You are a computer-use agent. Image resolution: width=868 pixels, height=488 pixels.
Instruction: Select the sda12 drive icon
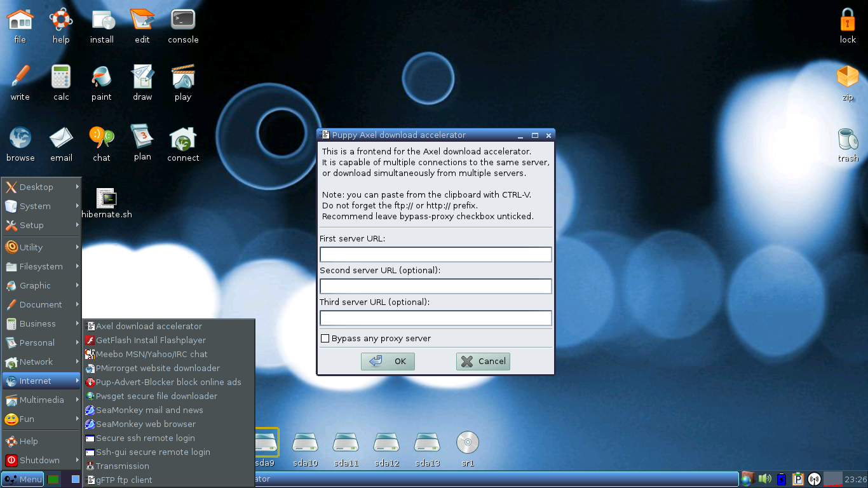(x=386, y=443)
